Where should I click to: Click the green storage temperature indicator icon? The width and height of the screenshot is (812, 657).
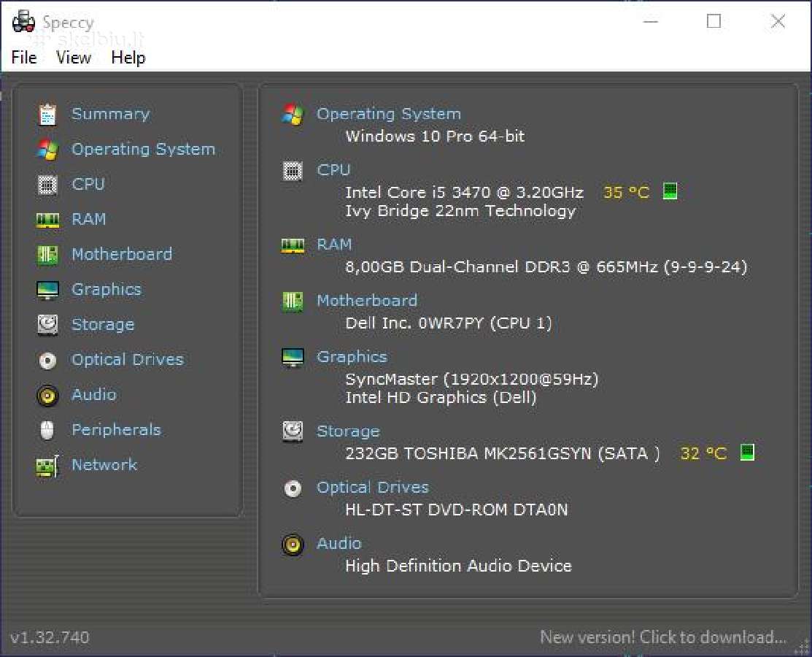(747, 453)
